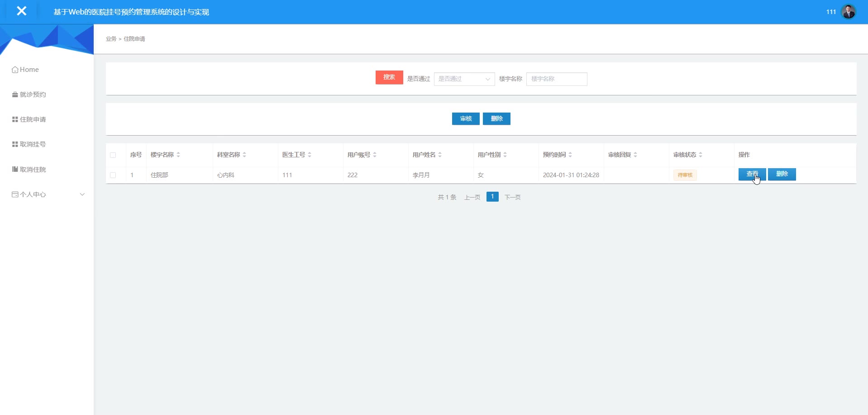
Task: Close the sidebar with the X icon
Action: point(21,11)
